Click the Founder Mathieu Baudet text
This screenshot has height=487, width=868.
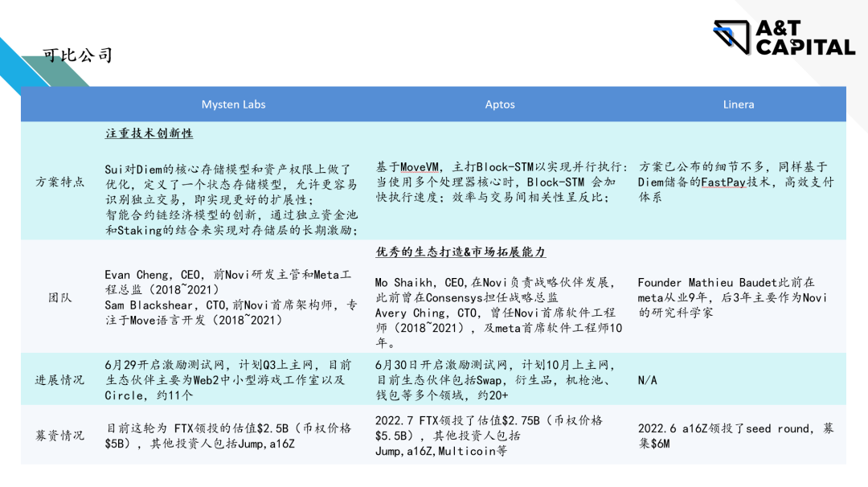(x=732, y=297)
